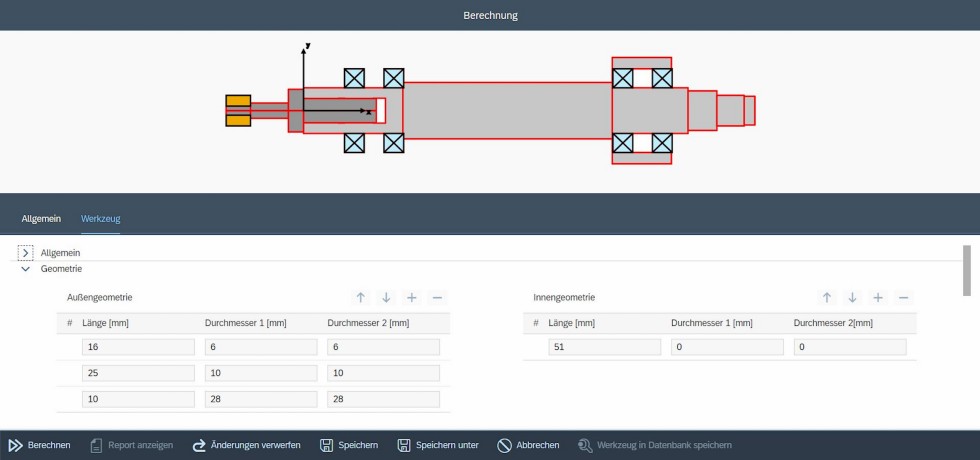This screenshot has width=980, height=460.
Task: Click move-up arrow in Außengeometrie
Action: click(x=361, y=297)
